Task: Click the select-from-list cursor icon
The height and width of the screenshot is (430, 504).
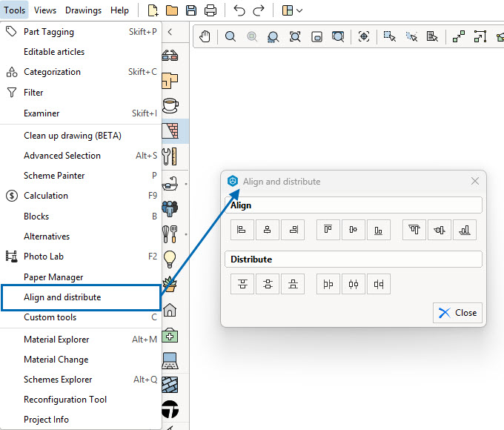Action: click(x=432, y=36)
